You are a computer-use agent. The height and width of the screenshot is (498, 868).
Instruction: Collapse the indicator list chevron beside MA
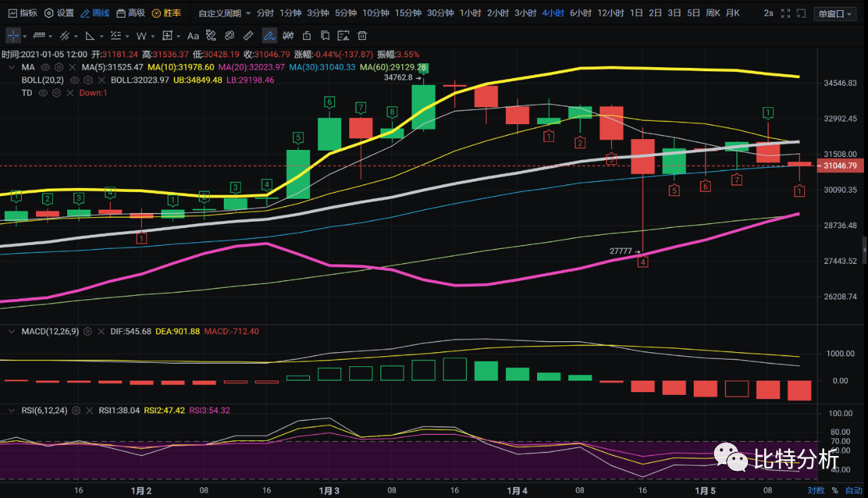12,67
